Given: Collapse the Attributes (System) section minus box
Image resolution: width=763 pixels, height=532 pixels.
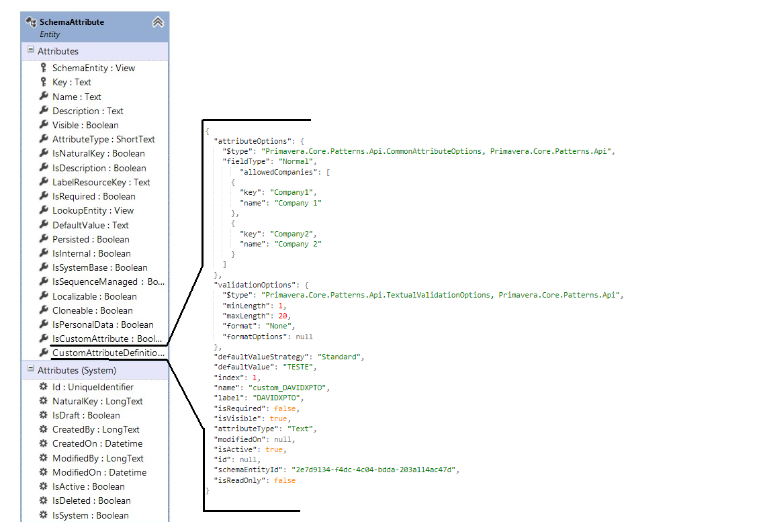Looking at the screenshot, I should [31, 369].
